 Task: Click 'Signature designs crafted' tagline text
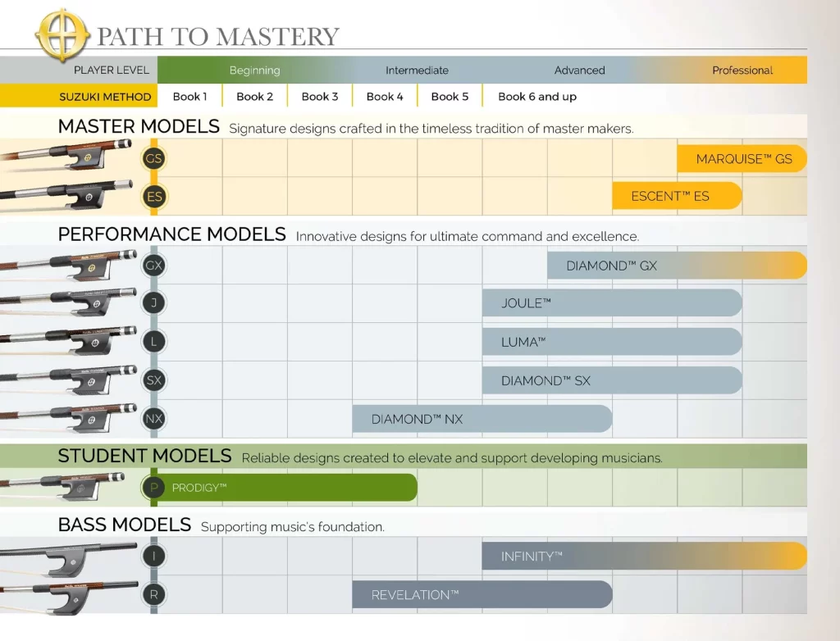(431, 129)
